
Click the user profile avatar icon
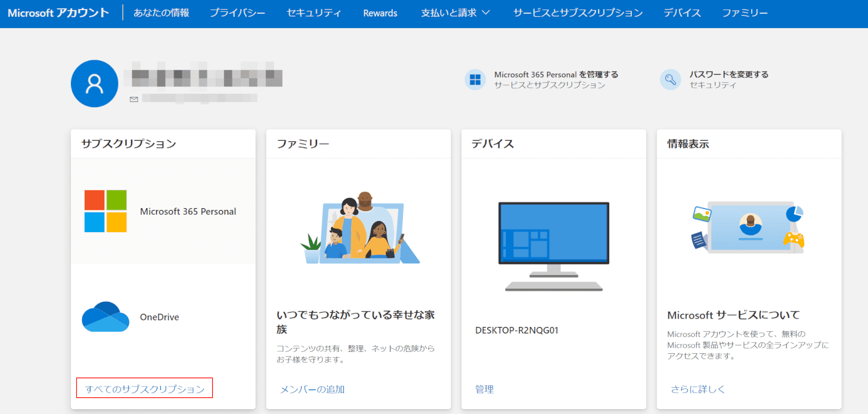(x=94, y=84)
